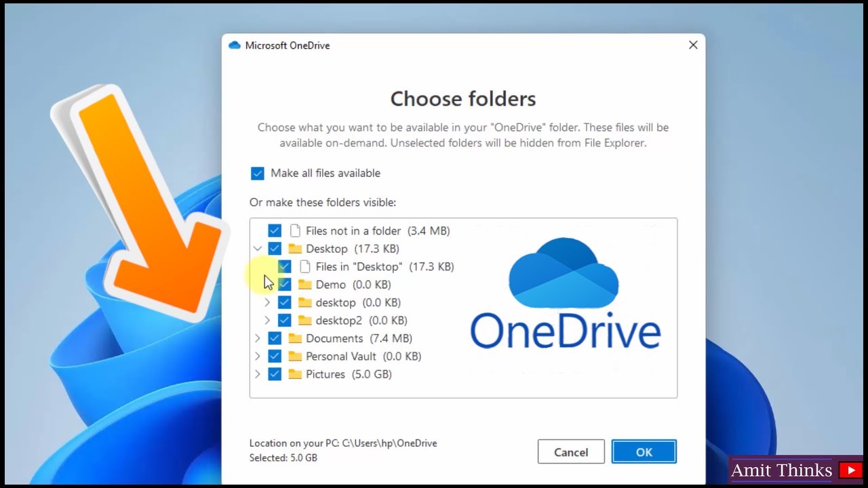Viewport: 868px width, 488px height.
Task: Click the OneDrive cloud icon in title bar
Action: [x=235, y=45]
